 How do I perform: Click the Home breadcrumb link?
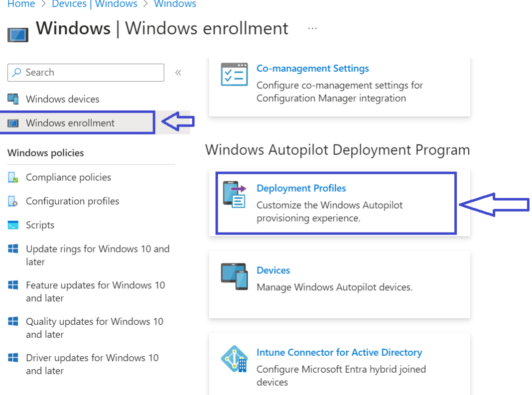click(x=21, y=4)
